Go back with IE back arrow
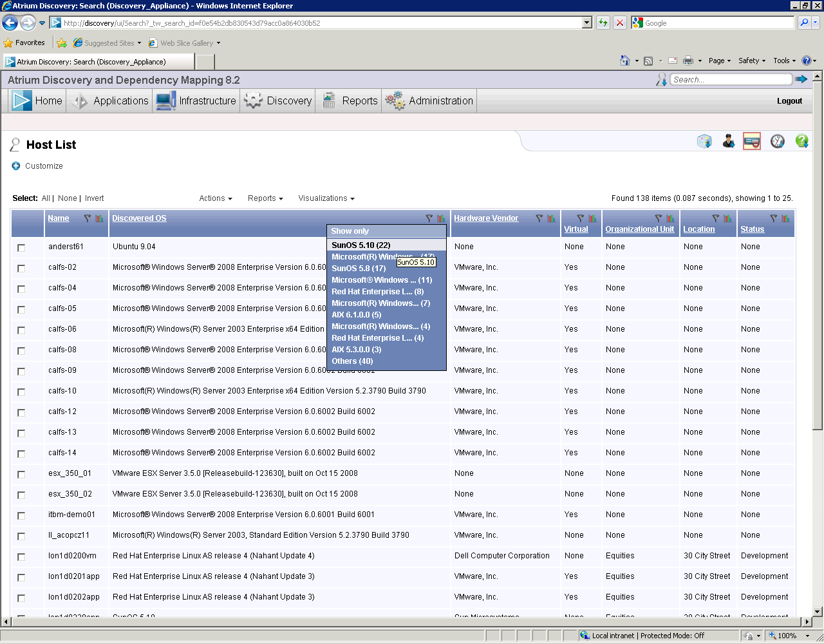The width and height of the screenshot is (824, 644). click(10, 23)
